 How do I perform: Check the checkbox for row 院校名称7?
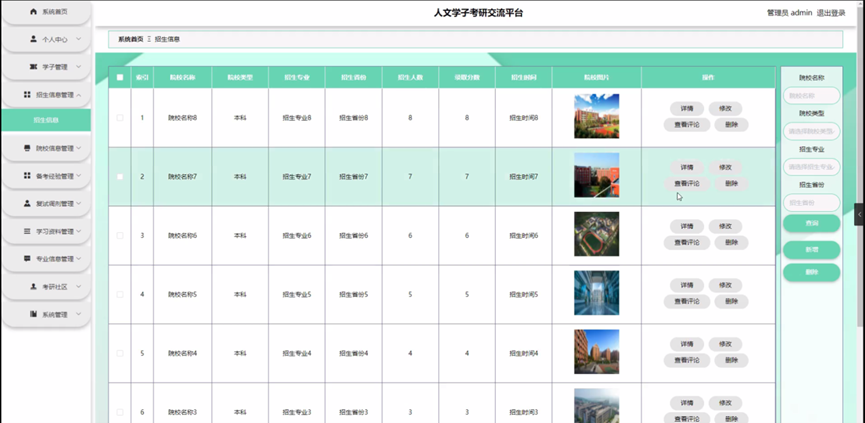tap(120, 176)
